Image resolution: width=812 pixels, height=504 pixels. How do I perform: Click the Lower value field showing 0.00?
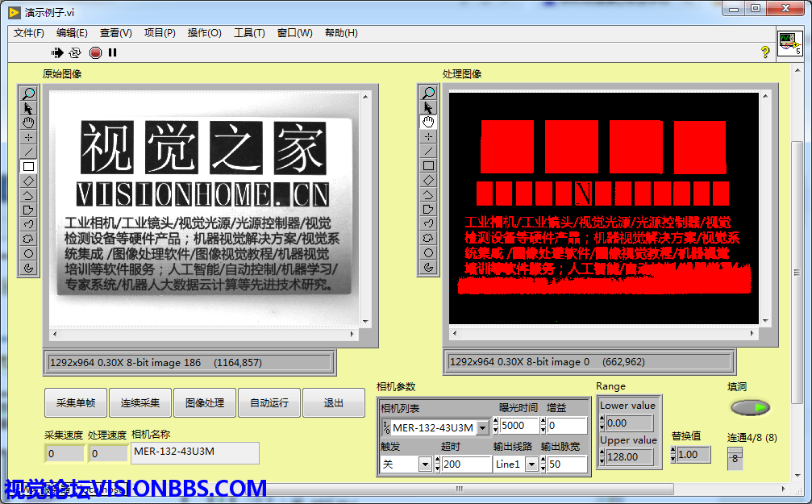[629, 423]
